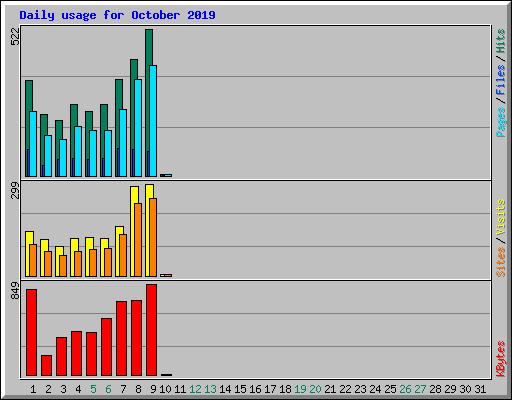Click the day 4 red KBytes bar
This screenshot has width=512, height=400.
[x=77, y=353]
